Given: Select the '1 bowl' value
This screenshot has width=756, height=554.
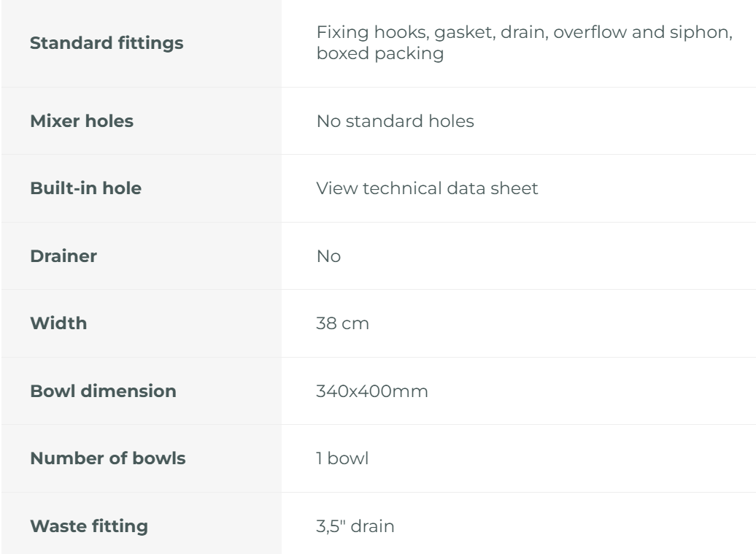Looking at the screenshot, I should (344, 458).
